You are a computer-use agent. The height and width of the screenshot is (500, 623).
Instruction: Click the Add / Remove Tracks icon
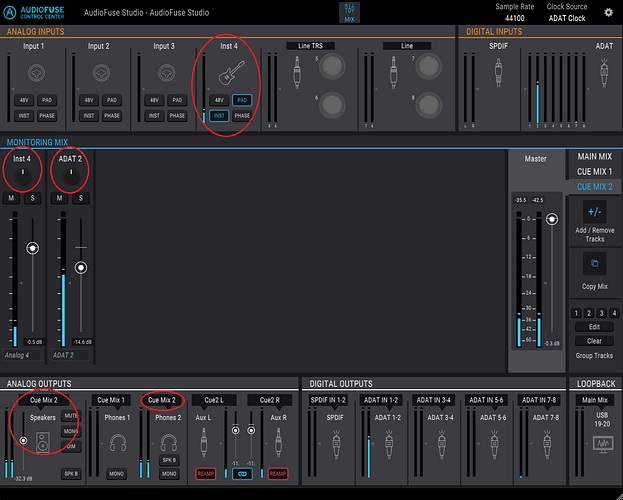click(x=594, y=212)
